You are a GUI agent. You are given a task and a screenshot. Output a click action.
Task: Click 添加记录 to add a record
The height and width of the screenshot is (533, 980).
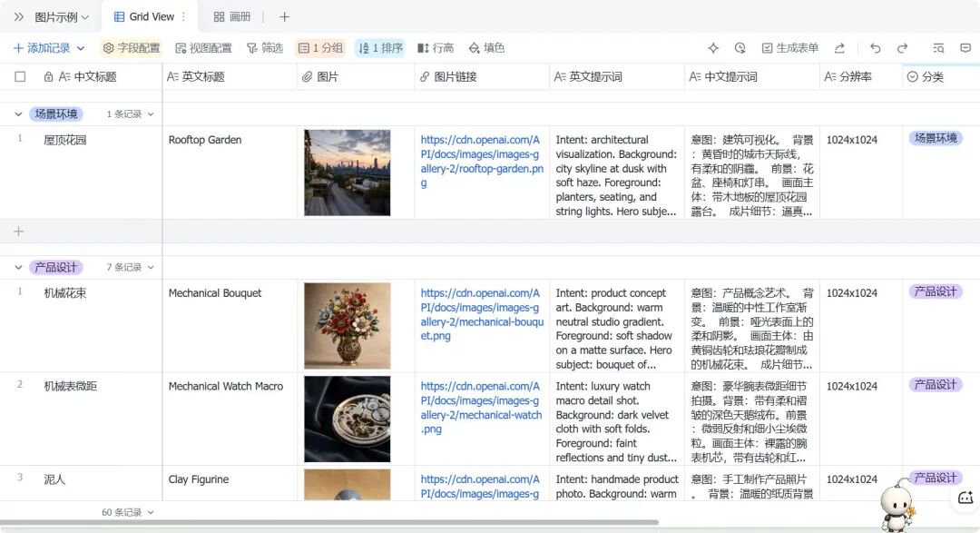point(42,48)
